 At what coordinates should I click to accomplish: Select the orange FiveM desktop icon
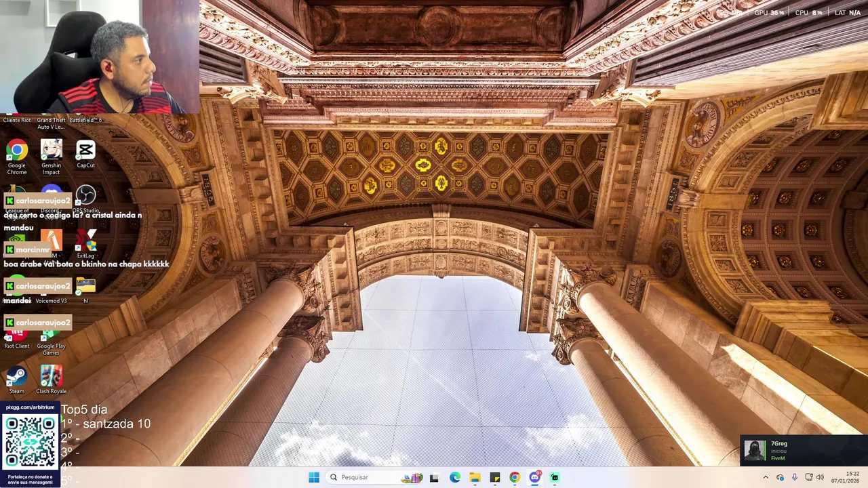(52, 241)
